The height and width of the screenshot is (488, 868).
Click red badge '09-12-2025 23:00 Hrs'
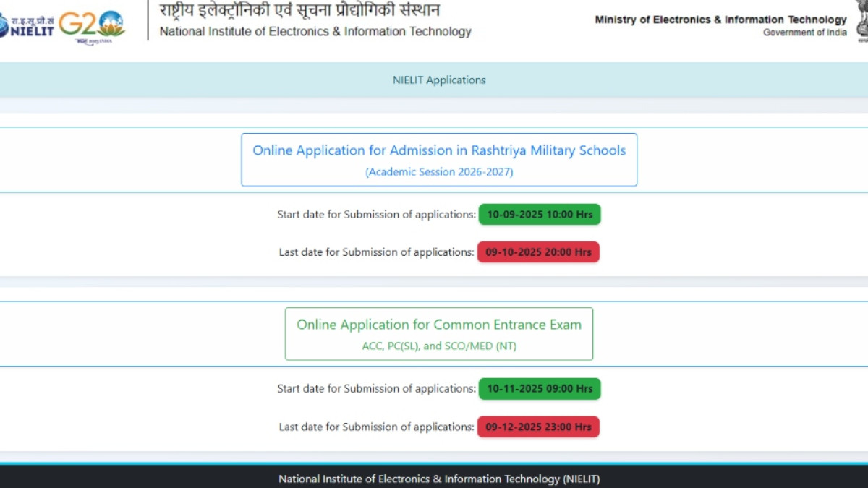click(538, 427)
